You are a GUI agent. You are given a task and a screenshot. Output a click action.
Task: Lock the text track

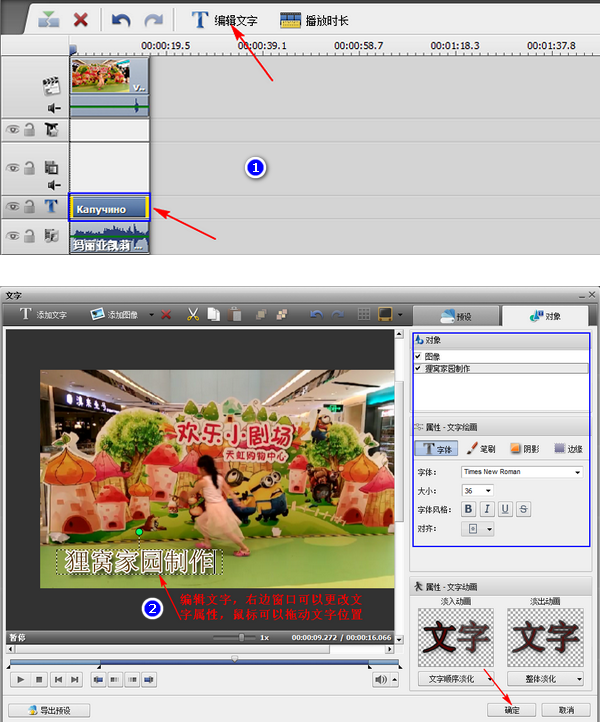29,207
